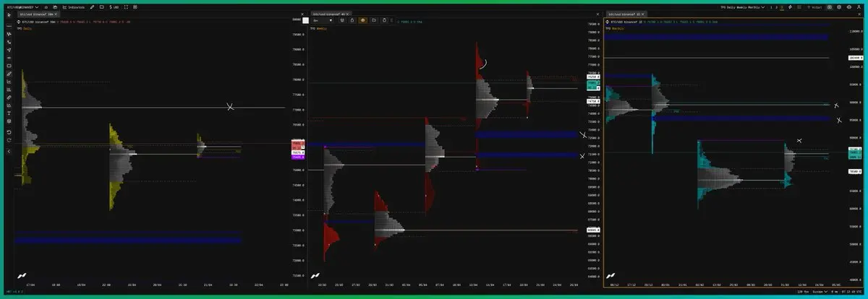Image resolution: width=868 pixels, height=299 pixels.
Task: Select the 30m chart header symbol icon
Action: pos(19,22)
